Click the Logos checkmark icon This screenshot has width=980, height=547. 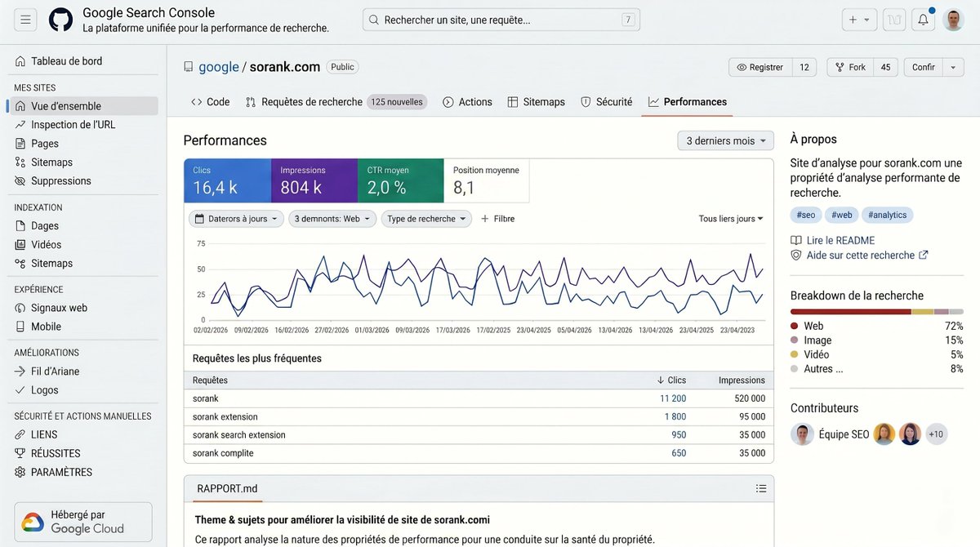(20, 390)
